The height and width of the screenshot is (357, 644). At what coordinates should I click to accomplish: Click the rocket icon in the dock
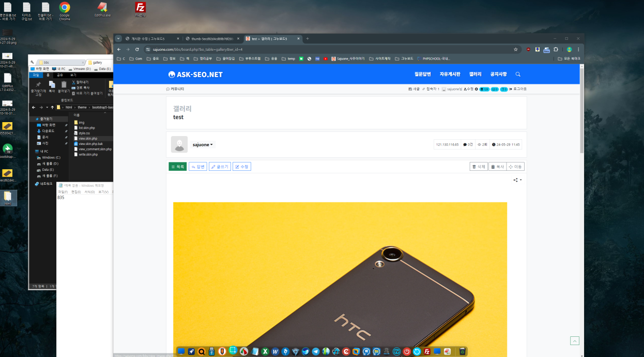[x=191, y=351]
